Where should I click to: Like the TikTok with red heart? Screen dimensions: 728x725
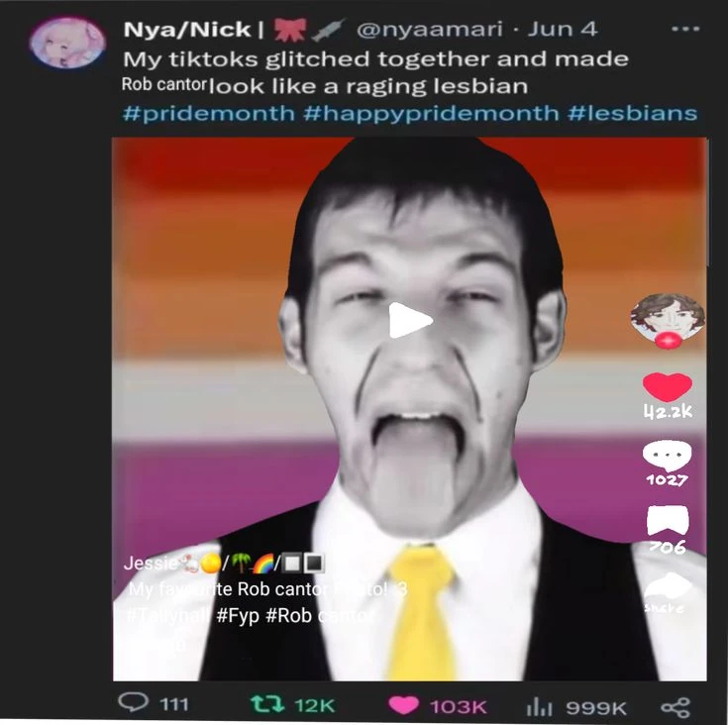pyautogui.click(x=667, y=386)
